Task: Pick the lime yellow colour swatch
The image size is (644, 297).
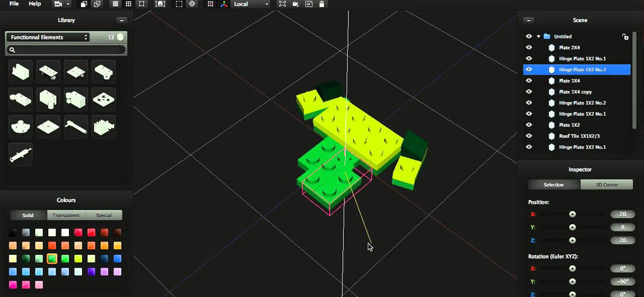Action: pyautogui.click(x=78, y=258)
